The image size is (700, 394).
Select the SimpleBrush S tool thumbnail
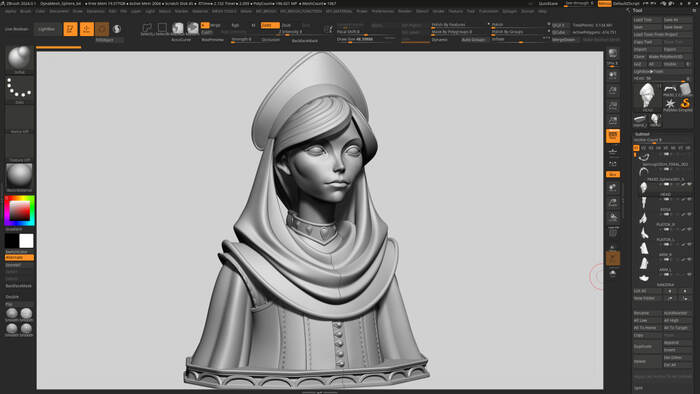(685, 104)
